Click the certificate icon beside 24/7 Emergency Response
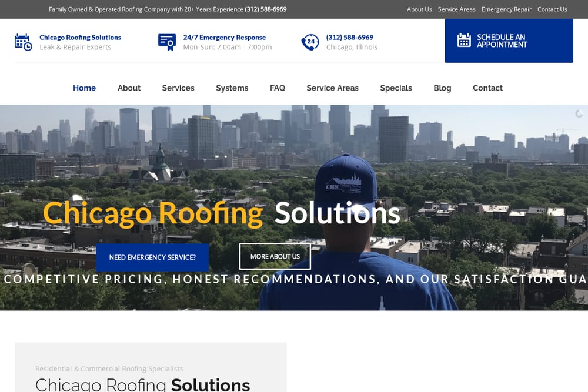Viewport: 588px width, 392px height. (x=167, y=42)
